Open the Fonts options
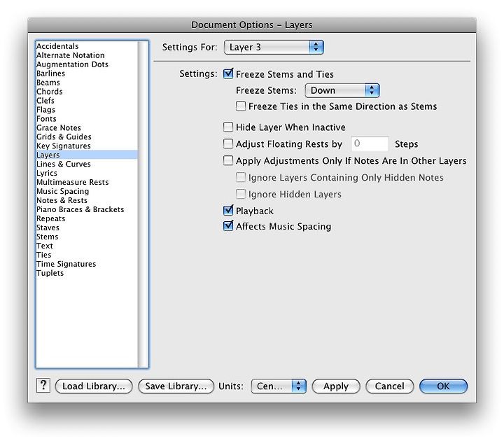The width and height of the screenshot is (504, 441). [87, 118]
